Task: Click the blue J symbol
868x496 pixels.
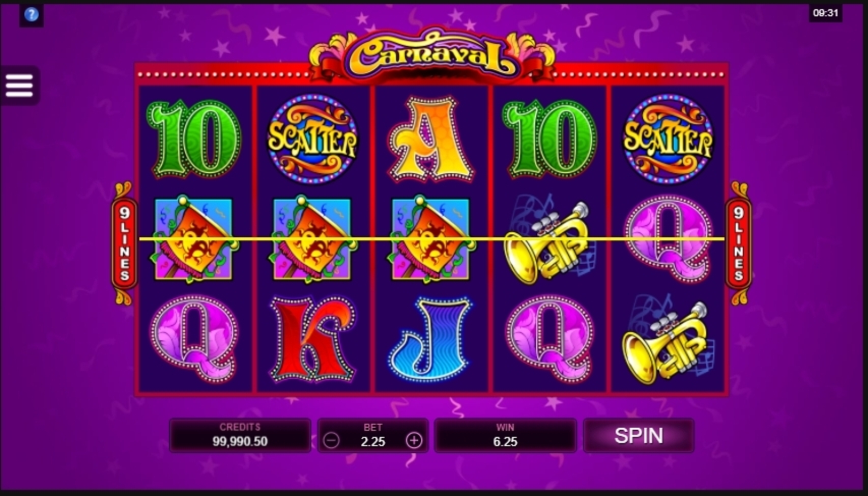Action: (430, 339)
